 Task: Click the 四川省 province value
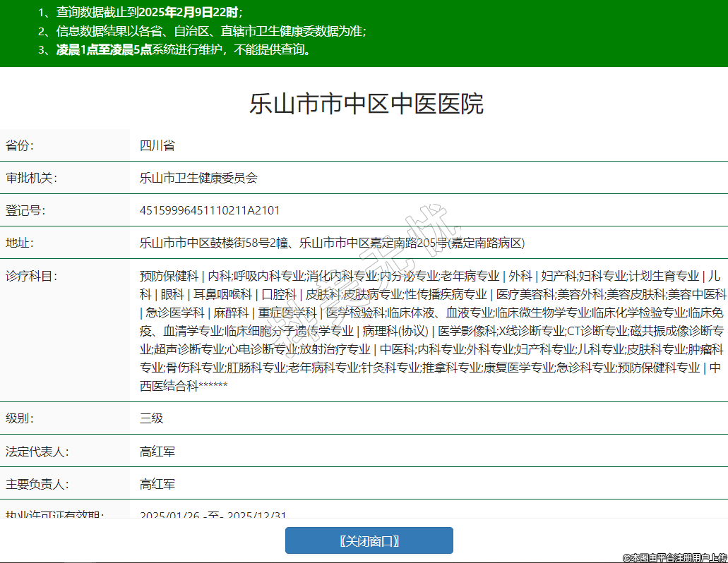pos(157,145)
